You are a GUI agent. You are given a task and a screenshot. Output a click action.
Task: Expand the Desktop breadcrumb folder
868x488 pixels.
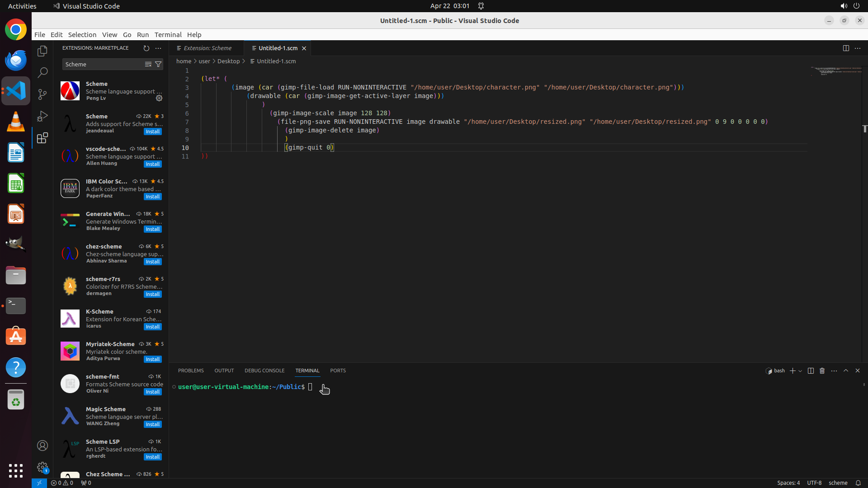[228, 61]
